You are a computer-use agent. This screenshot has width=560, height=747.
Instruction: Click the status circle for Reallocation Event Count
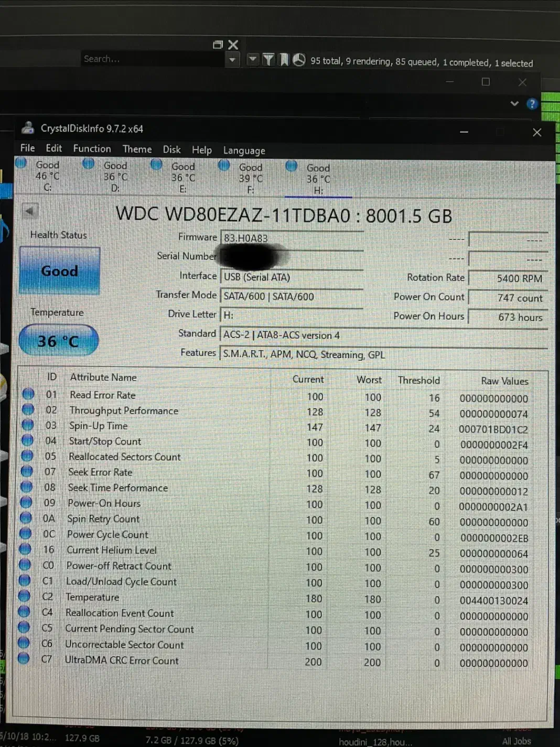[x=24, y=611]
